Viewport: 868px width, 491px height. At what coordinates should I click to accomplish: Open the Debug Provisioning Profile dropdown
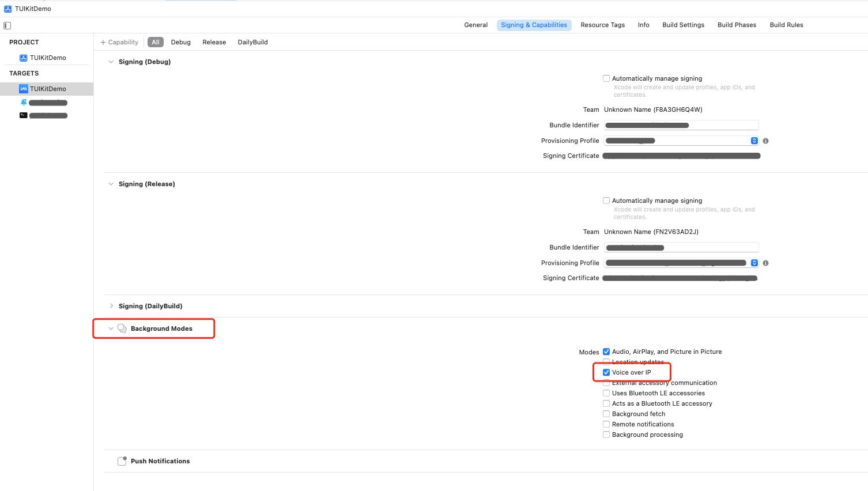click(681, 141)
